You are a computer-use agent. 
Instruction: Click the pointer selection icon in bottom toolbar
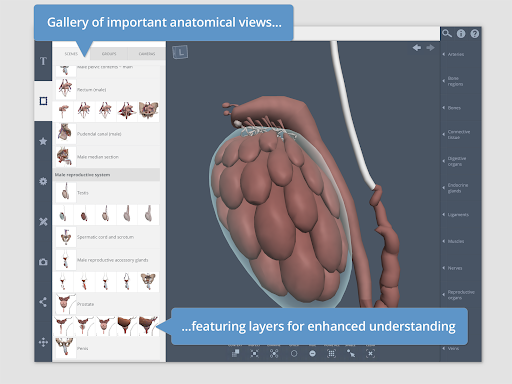coord(351,353)
